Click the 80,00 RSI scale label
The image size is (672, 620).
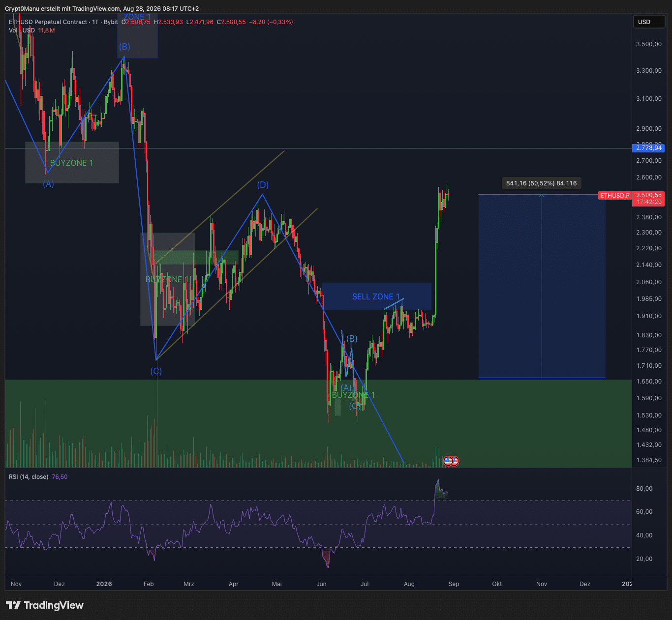click(x=644, y=489)
